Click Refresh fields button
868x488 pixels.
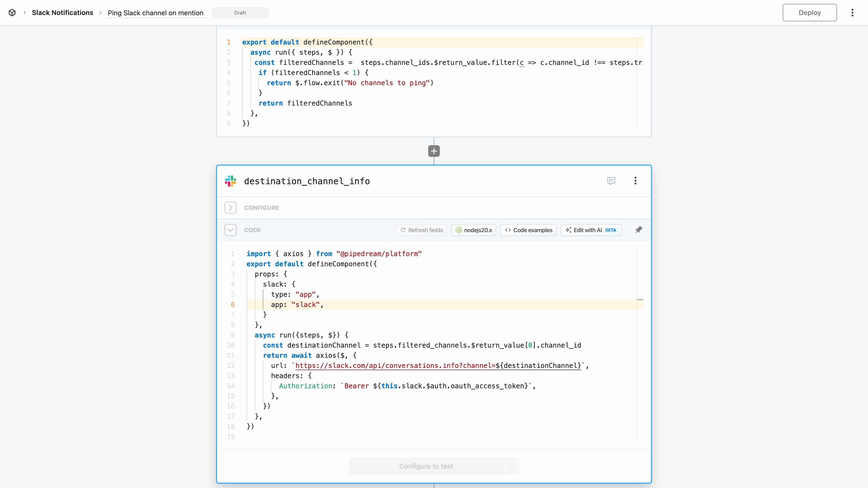coord(421,230)
